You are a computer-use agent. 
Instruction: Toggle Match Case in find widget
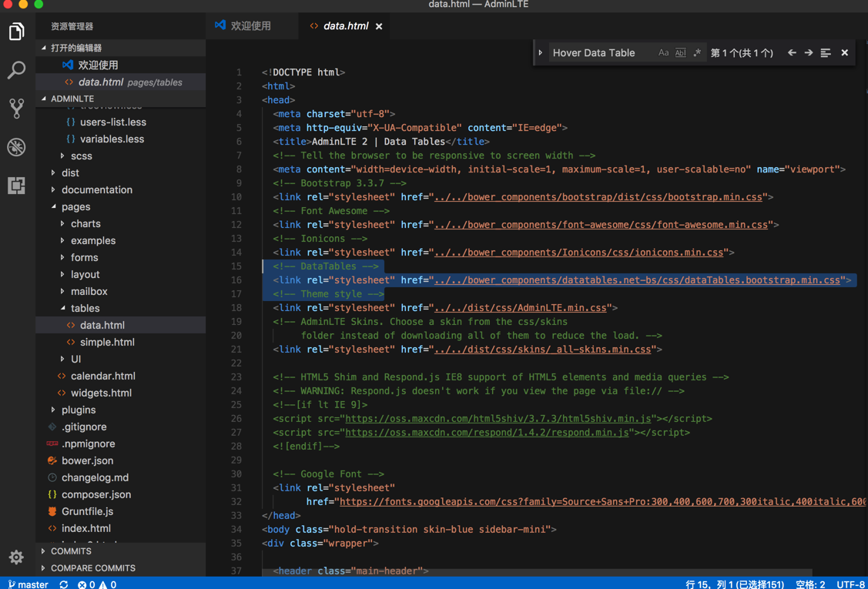coord(663,53)
